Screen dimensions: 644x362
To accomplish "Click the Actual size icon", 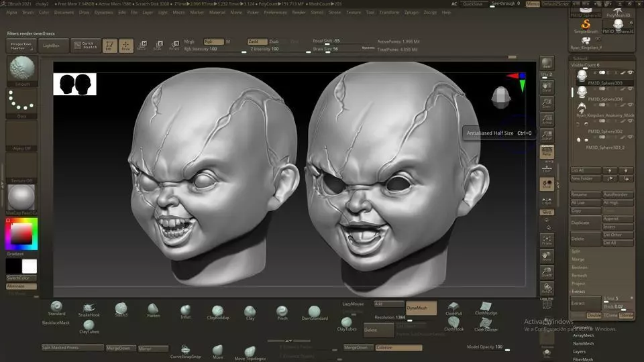I will [547, 119].
